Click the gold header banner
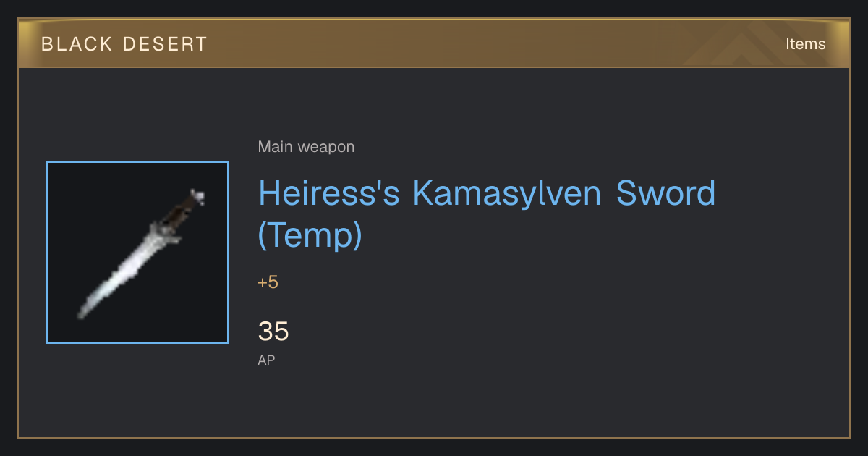The width and height of the screenshot is (868, 456). pos(434,43)
